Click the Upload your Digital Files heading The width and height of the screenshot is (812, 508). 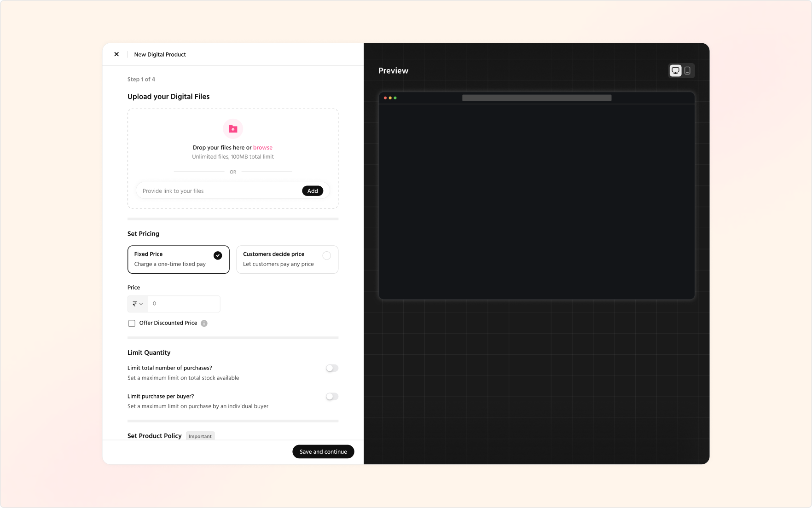(x=168, y=97)
